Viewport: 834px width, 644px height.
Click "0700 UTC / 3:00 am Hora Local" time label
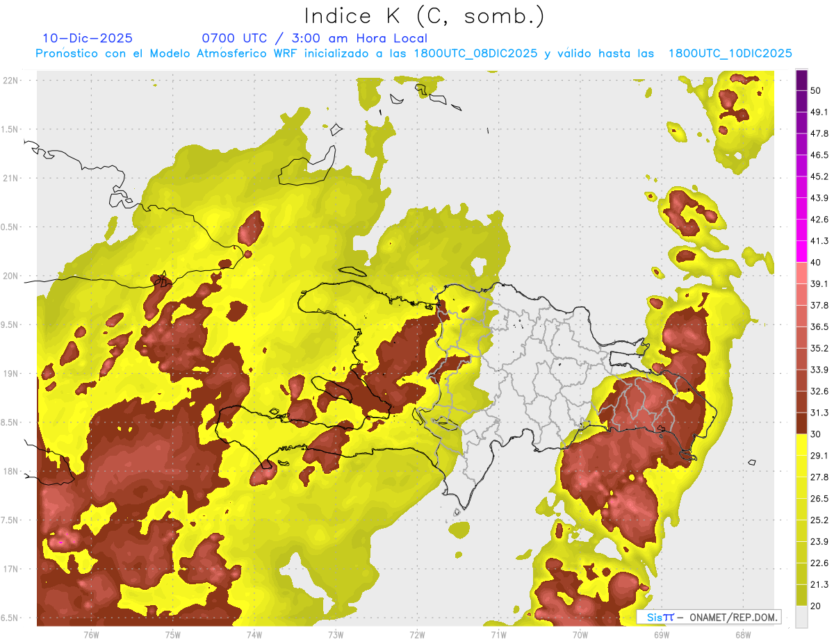pos(314,38)
